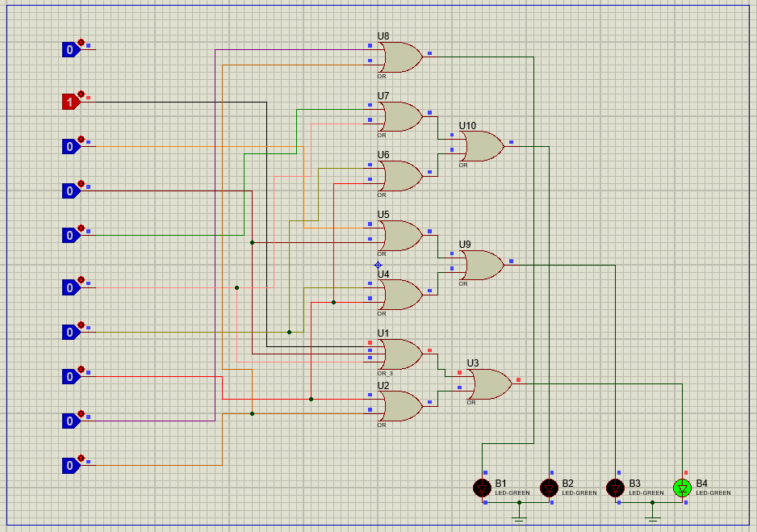Select the U4 OR gate

click(x=401, y=295)
